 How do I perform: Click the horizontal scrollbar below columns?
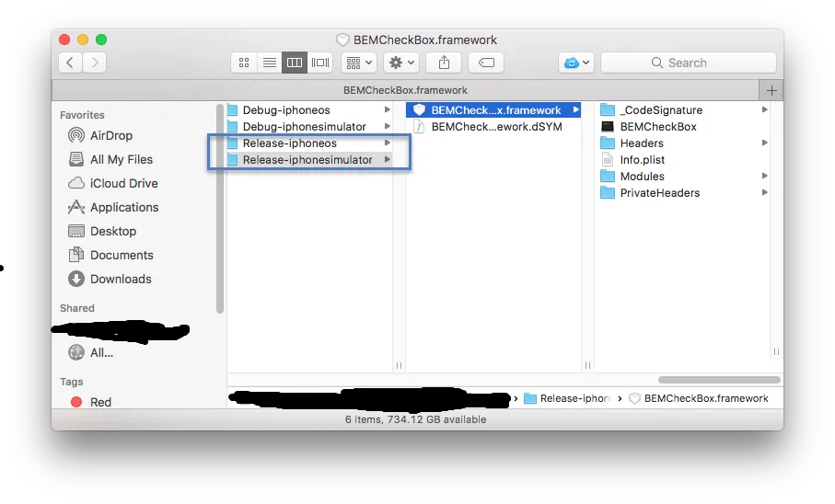coord(719,380)
